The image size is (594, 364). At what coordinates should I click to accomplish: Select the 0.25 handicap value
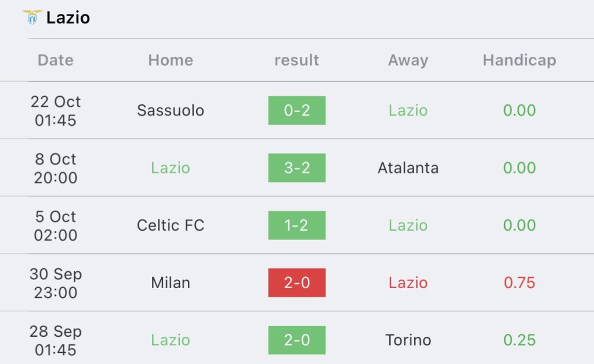pos(519,340)
